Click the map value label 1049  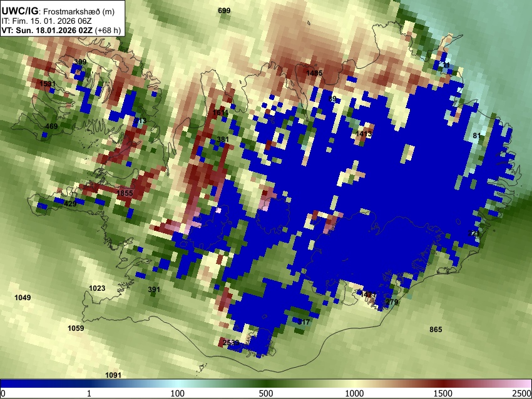(x=23, y=298)
